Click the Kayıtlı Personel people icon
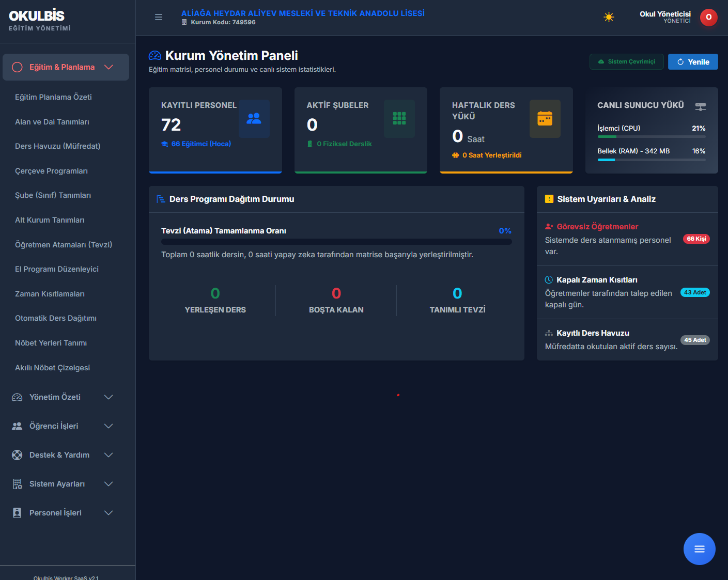Screen dimensions: 728x580 [254, 118]
